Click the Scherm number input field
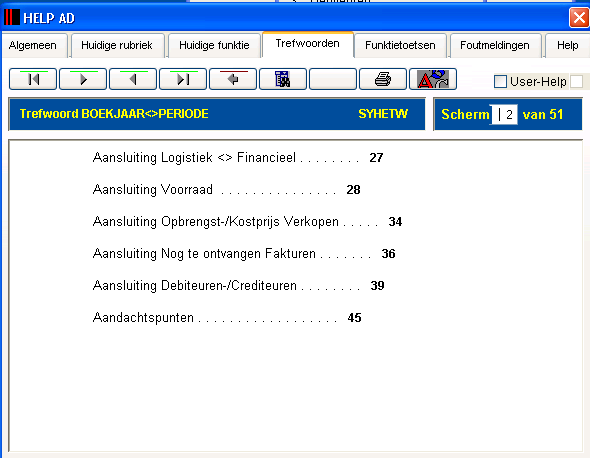This screenshot has height=458, width=590. [x=504, y=114]
